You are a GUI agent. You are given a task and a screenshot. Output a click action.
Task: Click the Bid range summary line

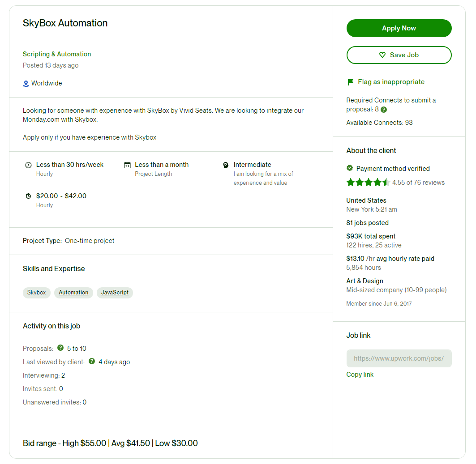(x=110, y=443)
